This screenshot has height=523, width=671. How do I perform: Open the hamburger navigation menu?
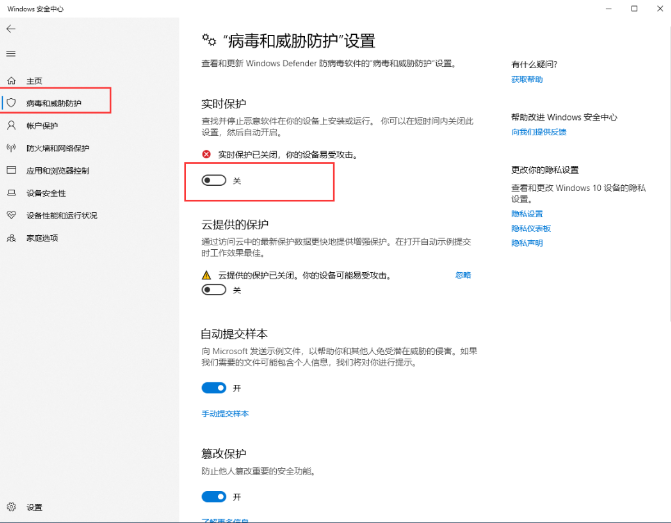coord(11,54)
